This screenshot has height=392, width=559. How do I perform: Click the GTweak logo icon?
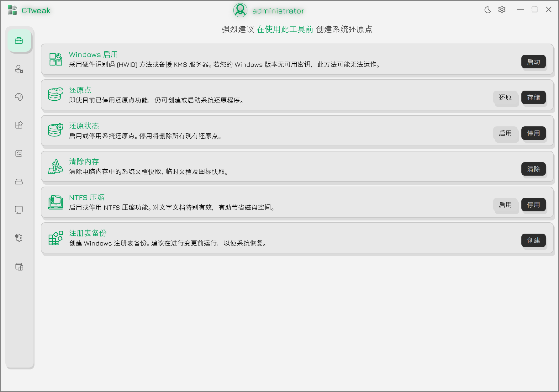tap(12, 10)
